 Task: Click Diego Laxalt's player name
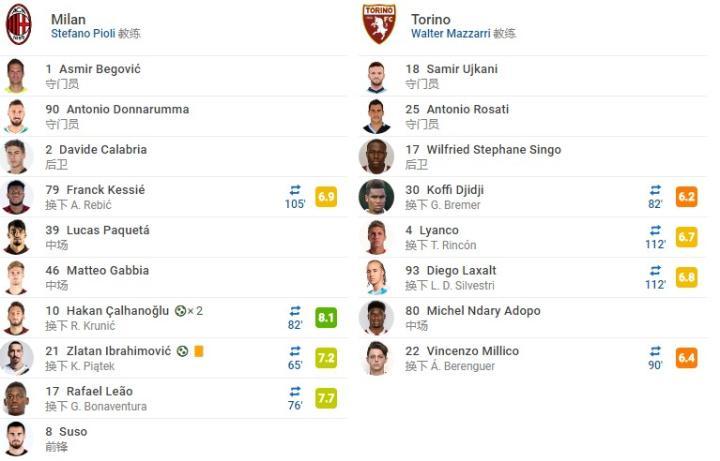coord(460,270)
